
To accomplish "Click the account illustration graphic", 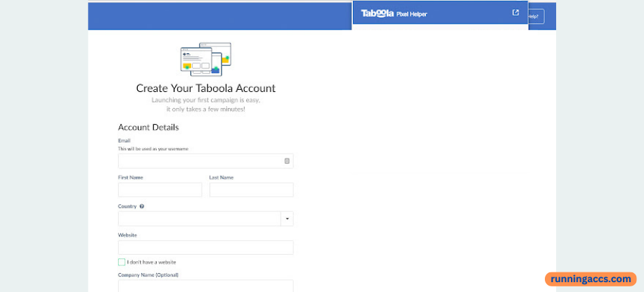I will 206,59.
